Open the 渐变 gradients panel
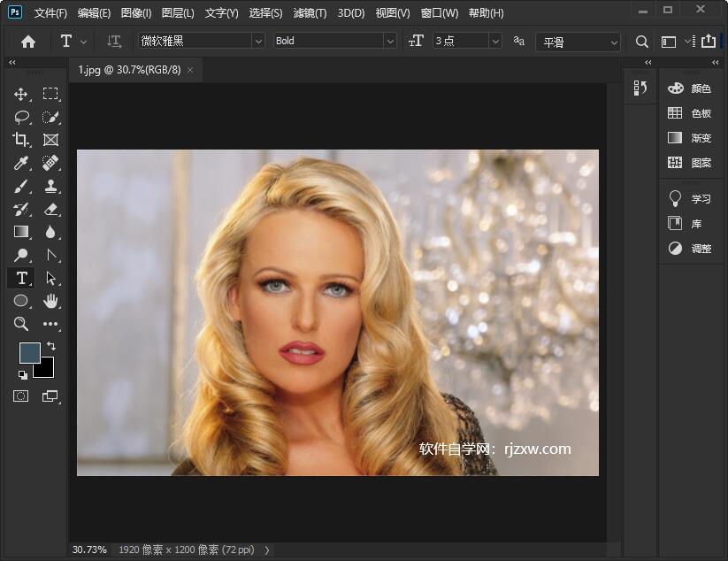Screen dimensions: 728x561 [x=689, y=138]
